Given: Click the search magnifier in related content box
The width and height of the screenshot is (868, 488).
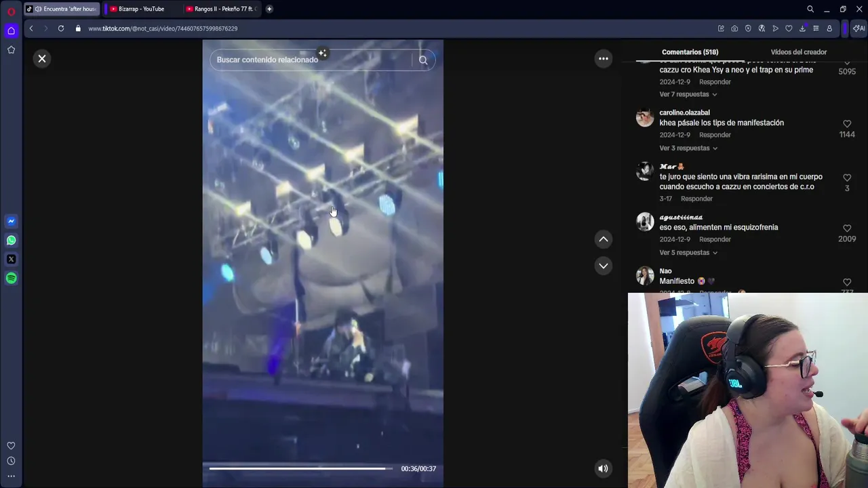Looking at the screenshot, I should pos(423,60).
